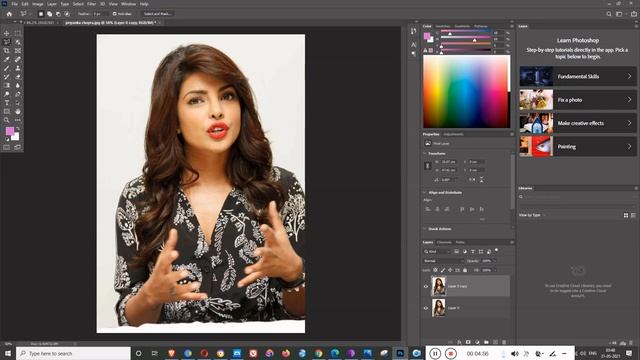
Task: Open Fix a photo tutorials
Action: 578,100
